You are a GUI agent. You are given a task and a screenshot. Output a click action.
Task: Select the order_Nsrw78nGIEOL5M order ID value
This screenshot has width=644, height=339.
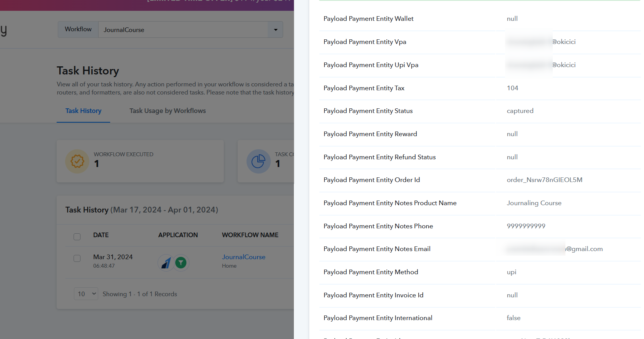click(x=544, y=180)
